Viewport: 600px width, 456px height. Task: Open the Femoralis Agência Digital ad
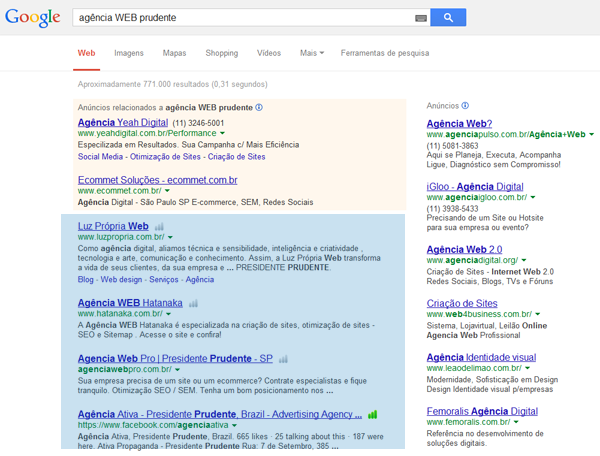482,411
